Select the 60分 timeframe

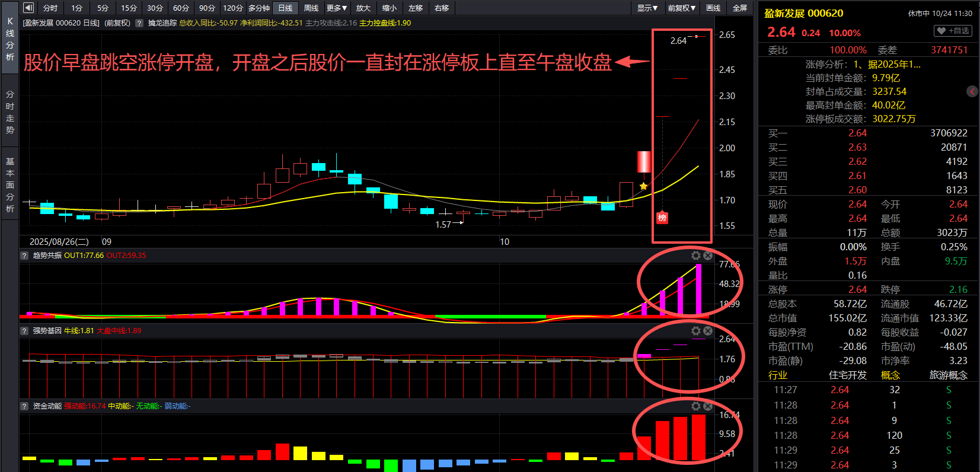coord(181,8)
